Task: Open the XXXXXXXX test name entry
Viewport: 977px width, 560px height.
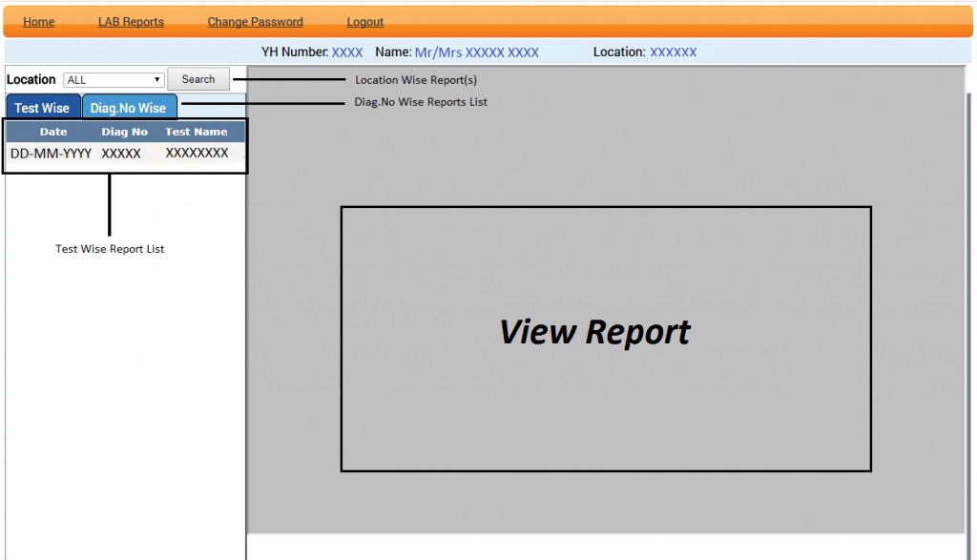Action: tap(197, 153)
